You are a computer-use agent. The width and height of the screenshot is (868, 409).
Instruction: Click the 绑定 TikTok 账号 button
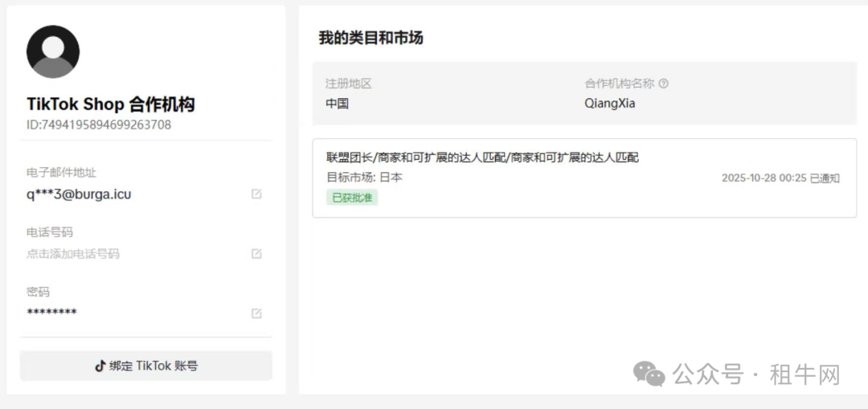point(146,366)
